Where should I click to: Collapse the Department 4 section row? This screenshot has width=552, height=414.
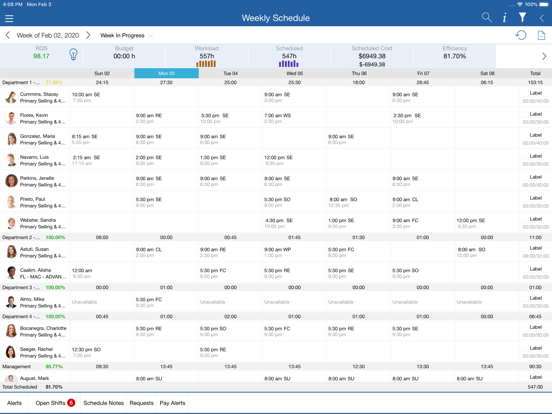tap(276, 316)
